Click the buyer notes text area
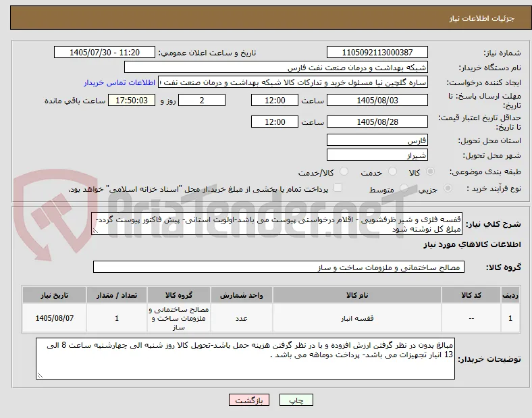The width and height of the screenshot is (532, 418). point(245,359)
